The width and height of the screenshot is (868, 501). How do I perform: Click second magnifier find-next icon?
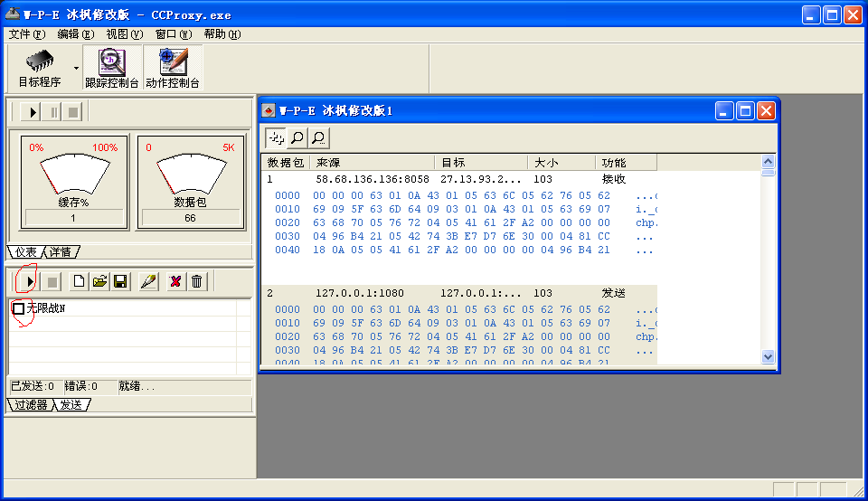(x=319, y=137)
